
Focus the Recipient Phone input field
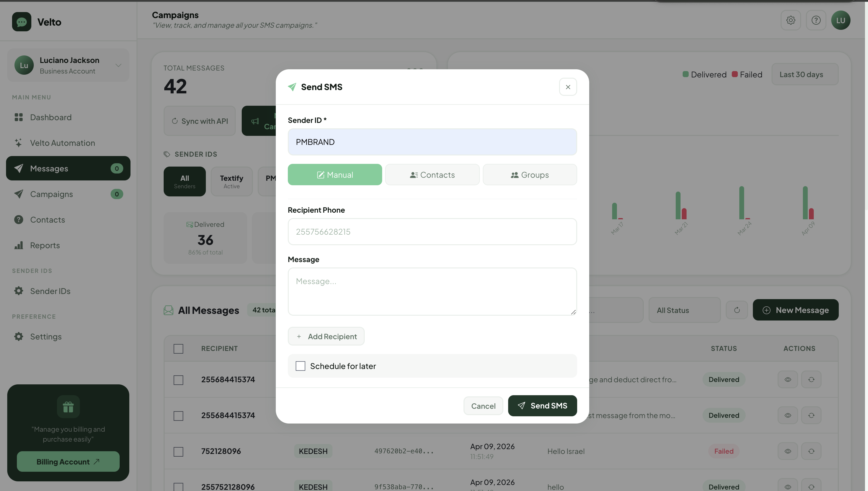tap(432, 232)
